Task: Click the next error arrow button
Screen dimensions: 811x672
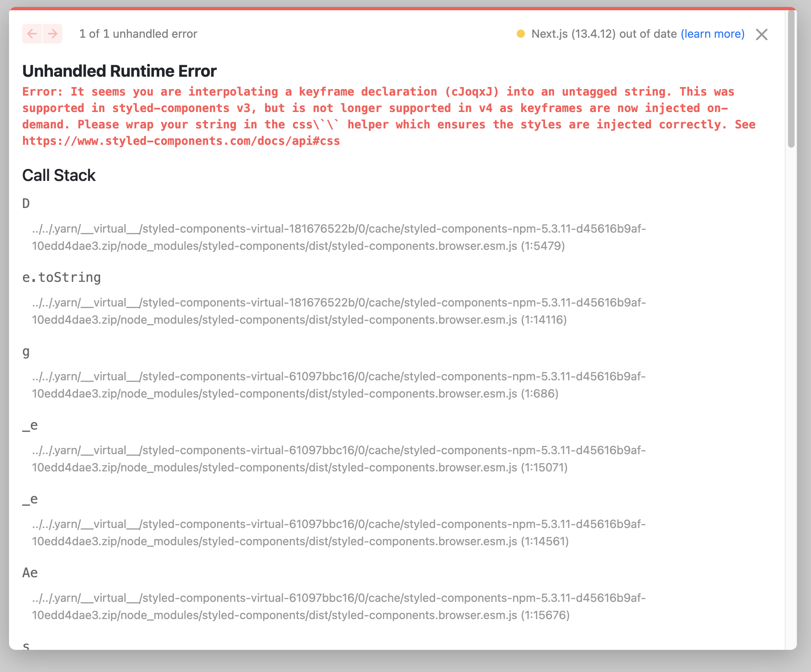Action: (53, 34)
